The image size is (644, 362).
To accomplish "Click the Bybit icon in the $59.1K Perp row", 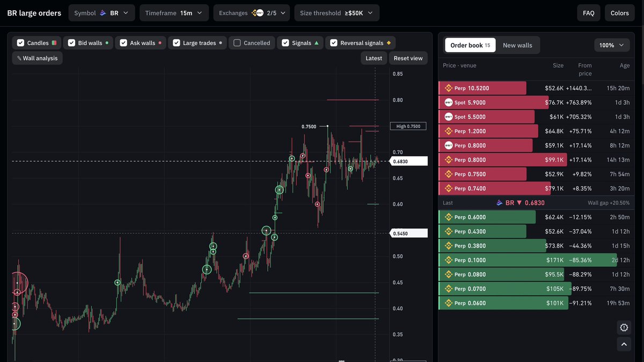I will [449, 145].
